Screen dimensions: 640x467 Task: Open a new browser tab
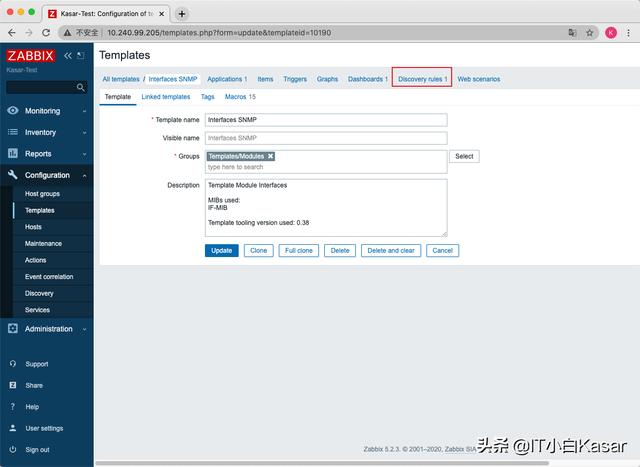pyautogui.click(x=182, y=14)
